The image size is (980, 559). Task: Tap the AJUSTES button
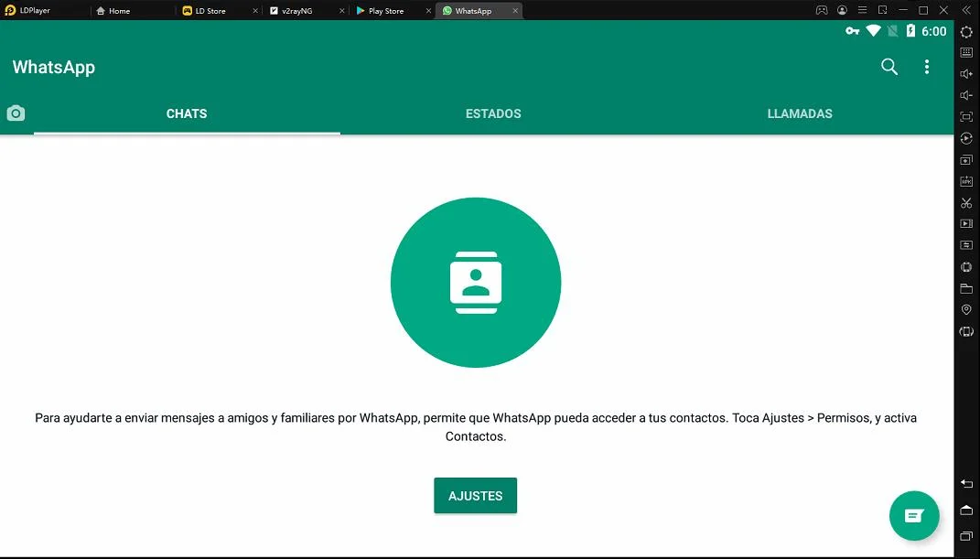tap(476, 495)
